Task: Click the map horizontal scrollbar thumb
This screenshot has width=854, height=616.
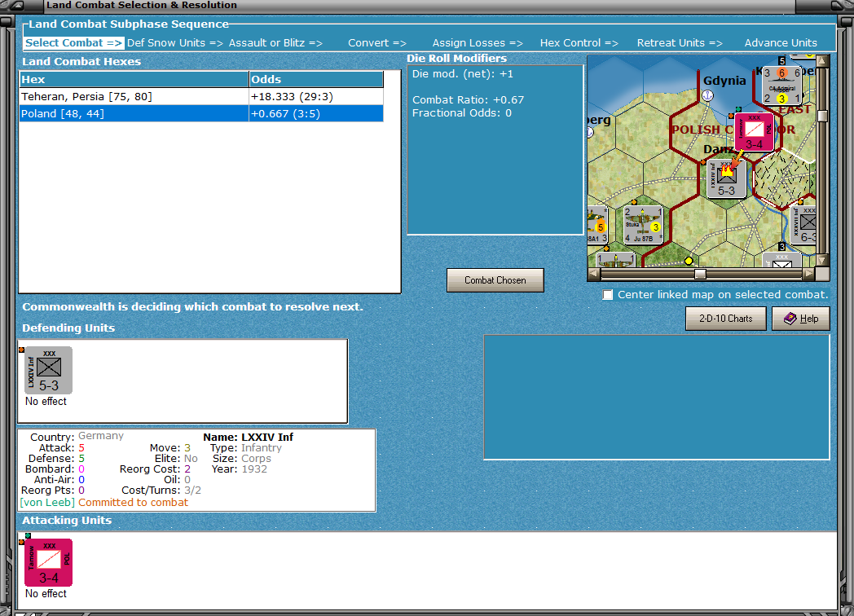Action: point(701,274)
